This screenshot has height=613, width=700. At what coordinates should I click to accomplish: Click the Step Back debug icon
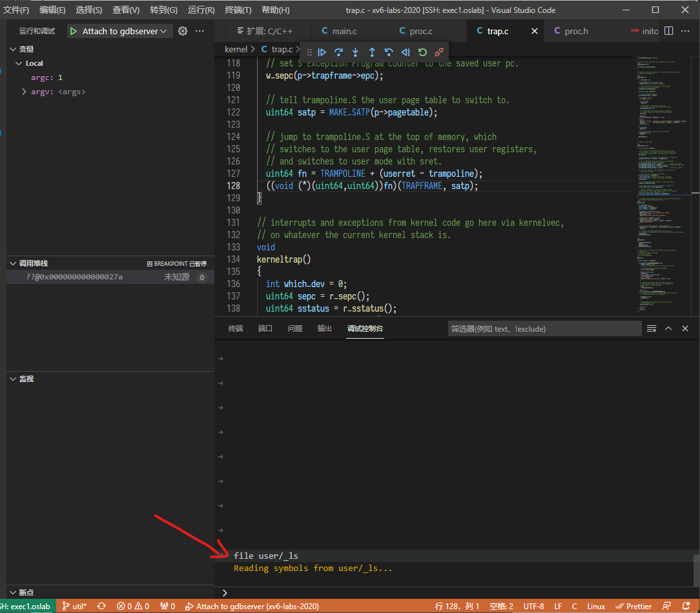coord(389,52)
